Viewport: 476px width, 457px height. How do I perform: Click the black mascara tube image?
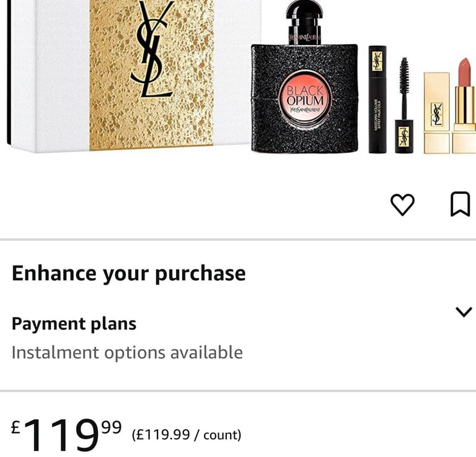[x=377, y=99]
